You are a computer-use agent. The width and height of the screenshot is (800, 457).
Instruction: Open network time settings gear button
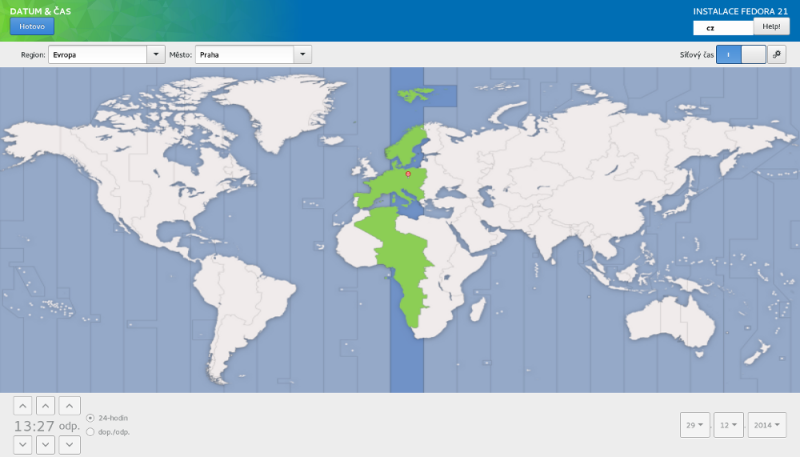pyautogui.click(x=777, y=55)
